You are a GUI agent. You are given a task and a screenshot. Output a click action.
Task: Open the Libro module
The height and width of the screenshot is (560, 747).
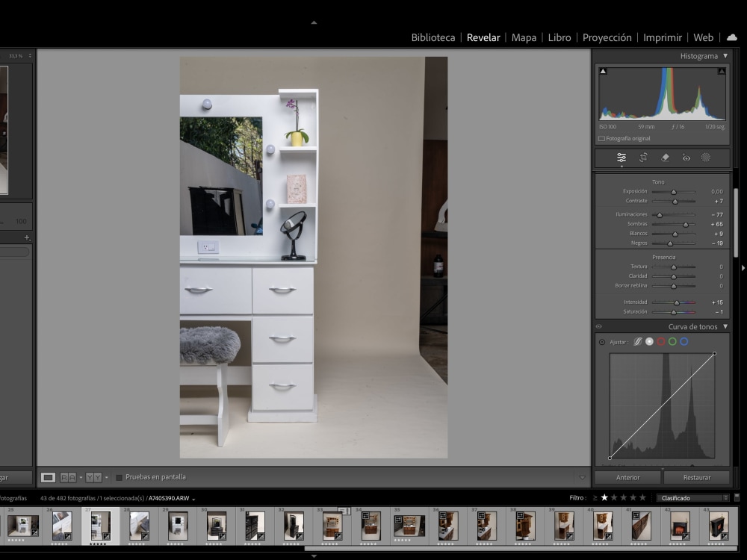coord(560,37)
